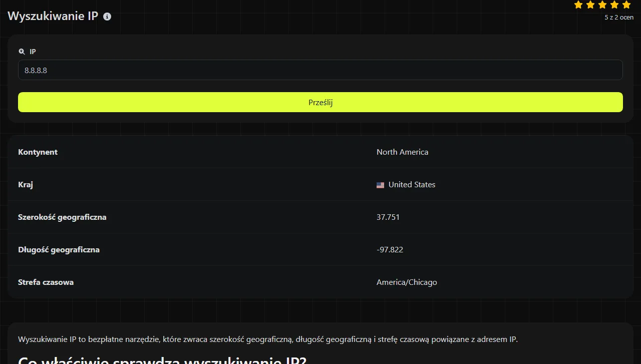Click the Wyszukiwanie IP heading

point(53,16)
